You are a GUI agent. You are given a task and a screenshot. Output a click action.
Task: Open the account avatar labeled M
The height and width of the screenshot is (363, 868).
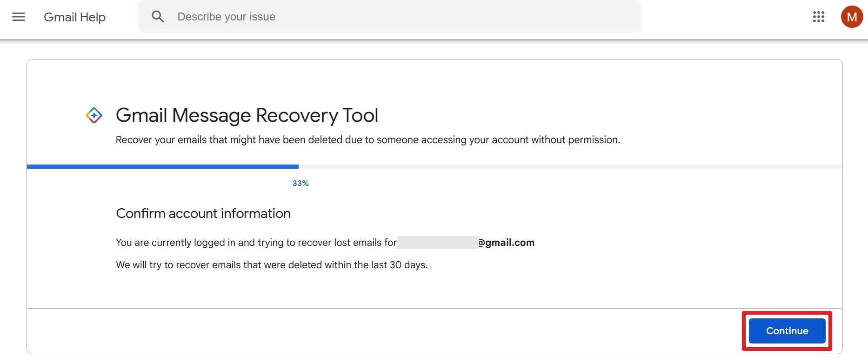point(852,17)
